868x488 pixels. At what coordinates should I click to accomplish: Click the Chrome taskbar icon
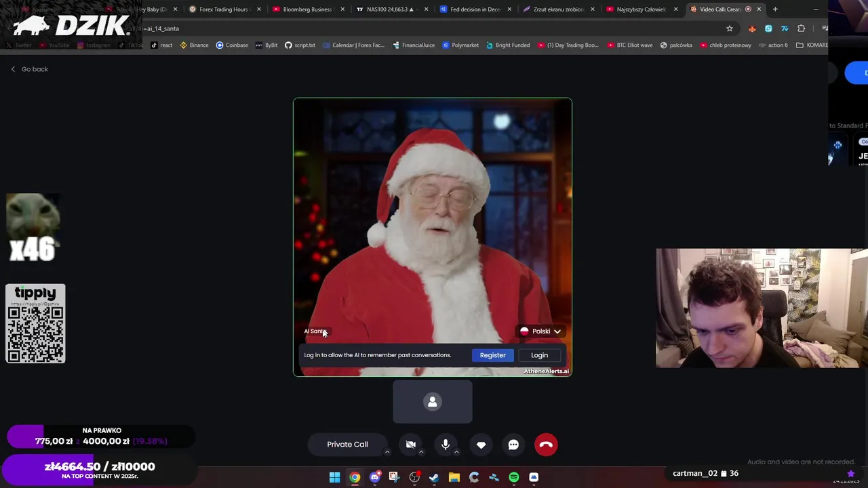click(x=355, y=477)
